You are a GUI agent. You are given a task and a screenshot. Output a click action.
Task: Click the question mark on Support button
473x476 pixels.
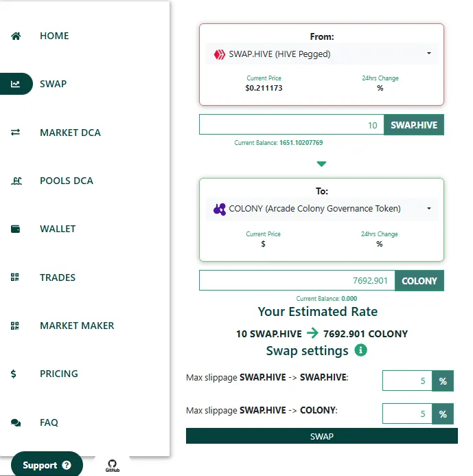tap(67, 465)
